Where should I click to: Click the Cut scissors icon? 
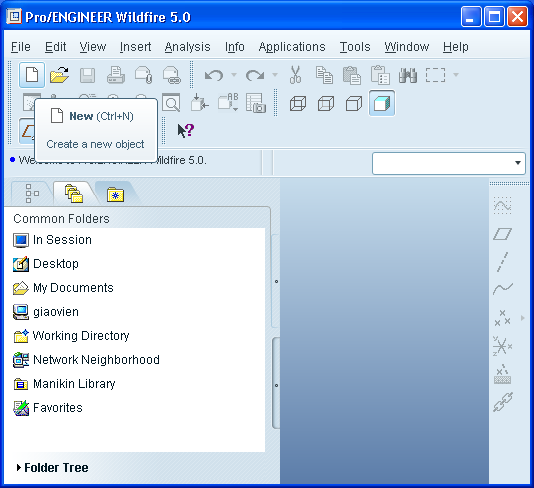(x=295, y=75)
